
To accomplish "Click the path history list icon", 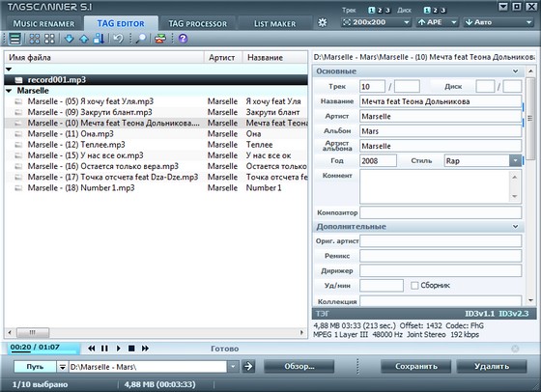I will point(62,367).
